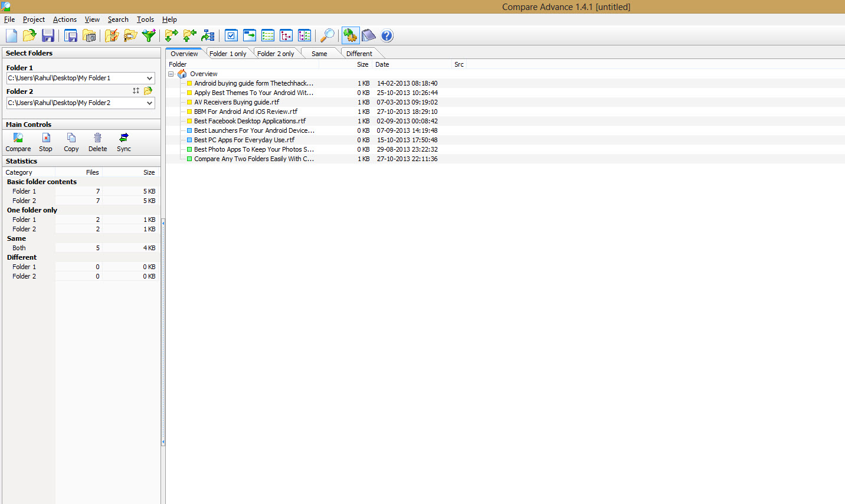Click the Files column header in Statistics
Viewport: 845px width, 504px height.
pos(79,172)
